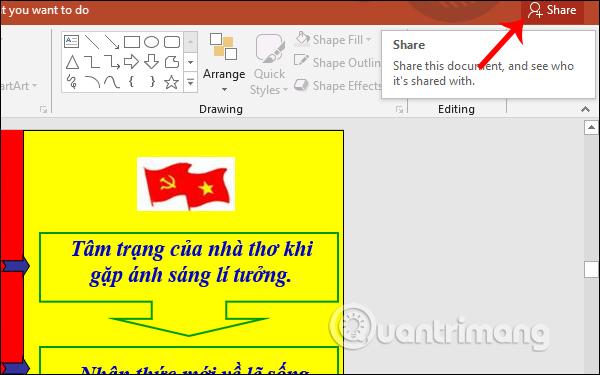Click the vertical scrollbar thumb

click(x=591, y=270)
